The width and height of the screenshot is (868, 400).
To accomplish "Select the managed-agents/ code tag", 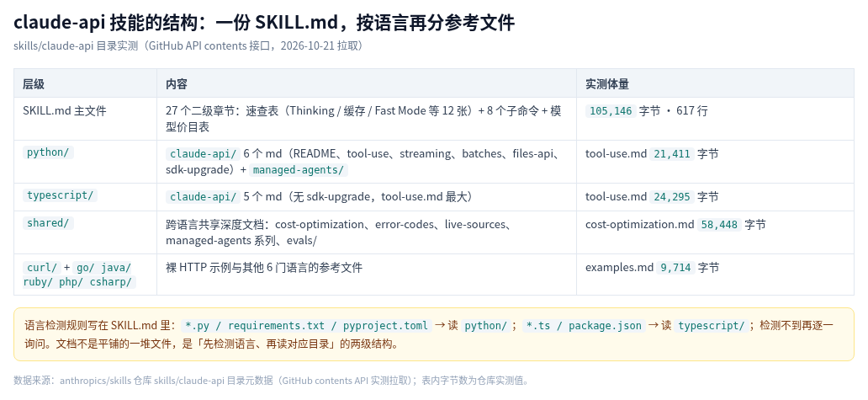I will click(299, 170).
